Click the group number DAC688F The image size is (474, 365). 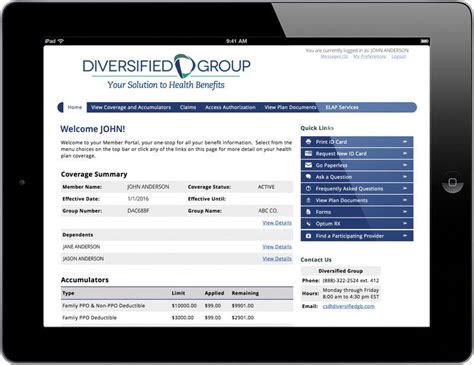point(138,211)
